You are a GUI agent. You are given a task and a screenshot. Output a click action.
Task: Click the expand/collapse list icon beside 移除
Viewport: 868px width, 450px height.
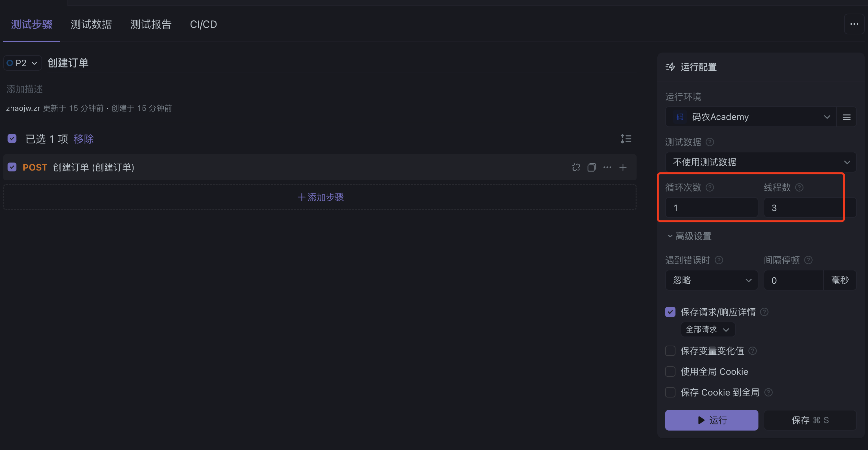pos(626,138)
